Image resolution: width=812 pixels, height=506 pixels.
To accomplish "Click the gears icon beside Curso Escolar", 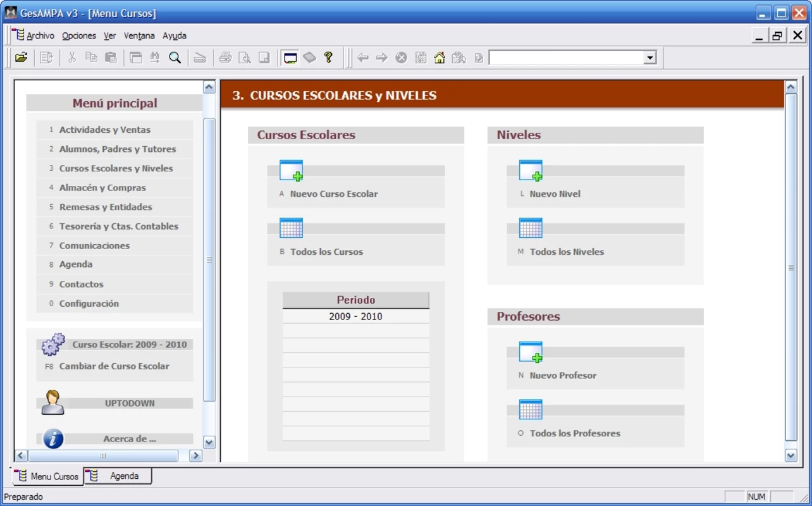I will (x=53, y=344).
